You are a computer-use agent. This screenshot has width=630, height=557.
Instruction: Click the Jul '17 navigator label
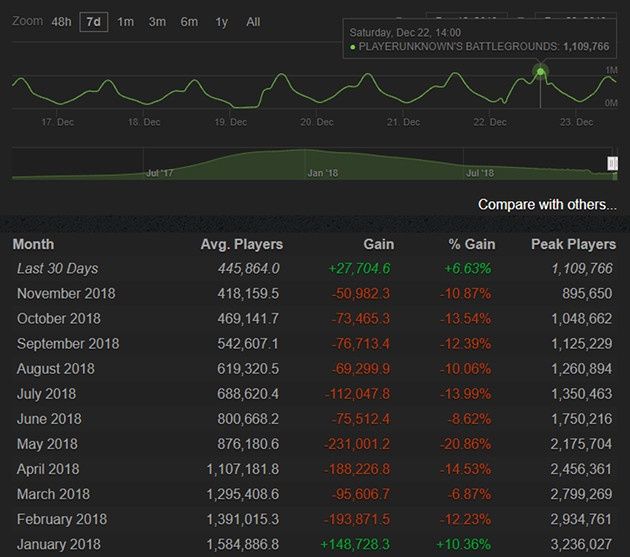click(160, 173)
